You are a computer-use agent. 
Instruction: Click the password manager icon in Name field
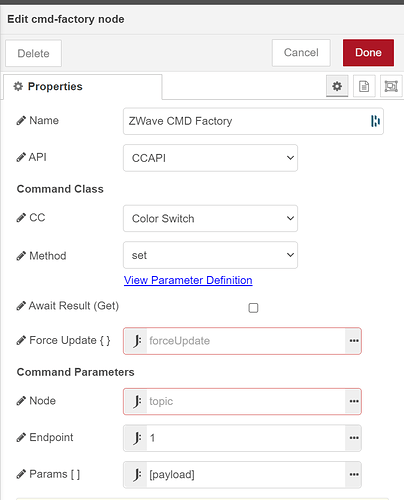tap(375, 121)
